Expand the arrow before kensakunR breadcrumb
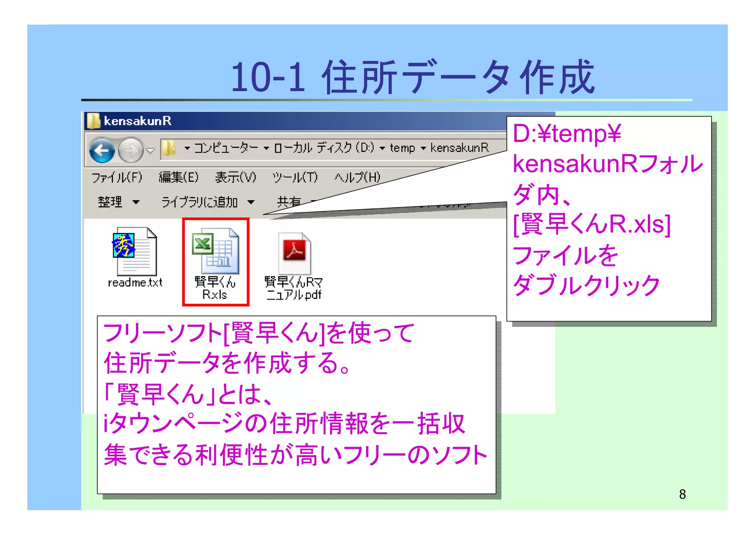The width and height of the screenshot is (756, 535). [423, 149]
